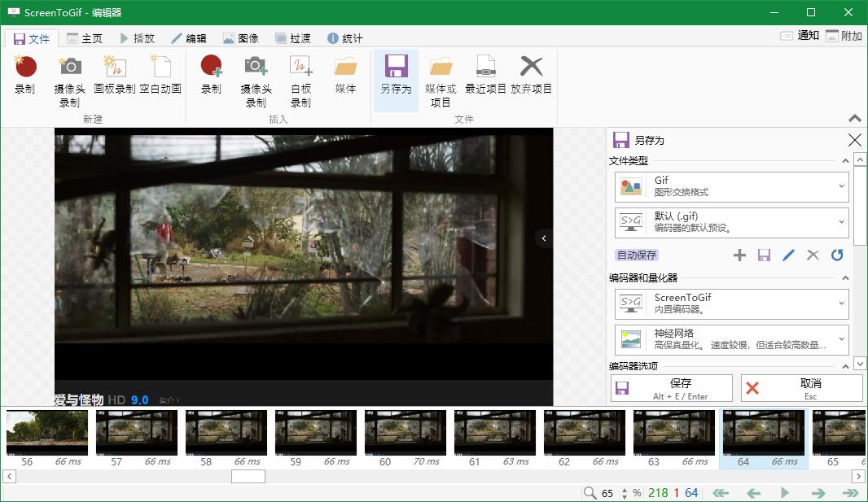Image resolution: width=868 pixels, height=502 pixels.
Task: Switch to the 主页 ribbon tab
Action: tap(84, 38)
